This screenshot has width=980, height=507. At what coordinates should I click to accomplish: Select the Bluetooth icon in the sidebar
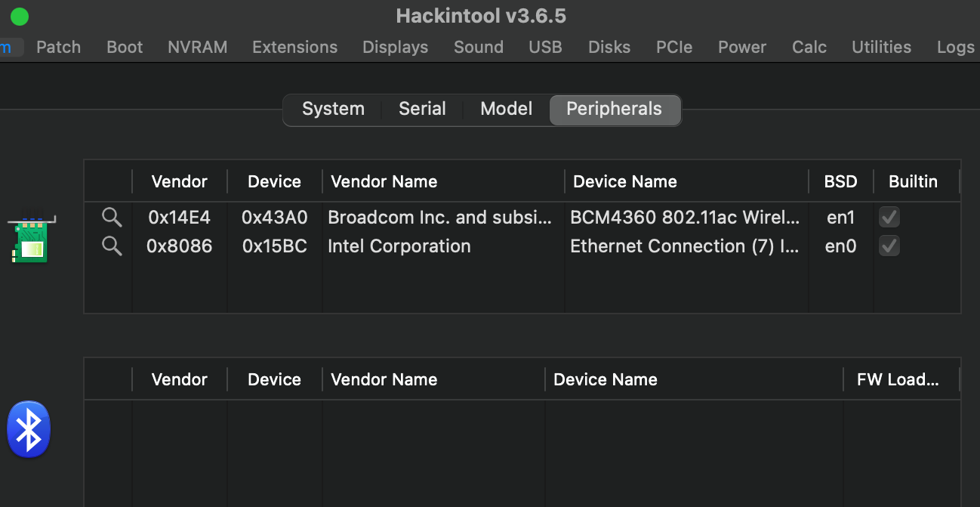[28, 428]
